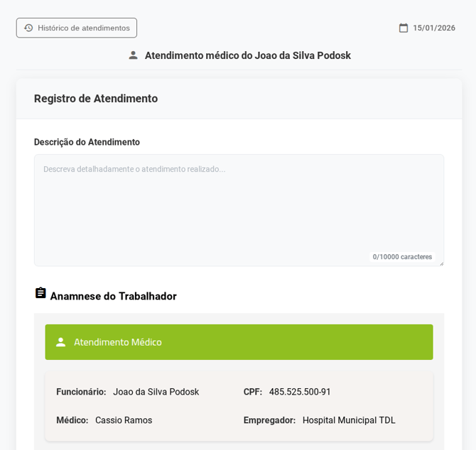Click the Funcionário field label
Viewport: 476px width, 450px height.
coord(81,392)
